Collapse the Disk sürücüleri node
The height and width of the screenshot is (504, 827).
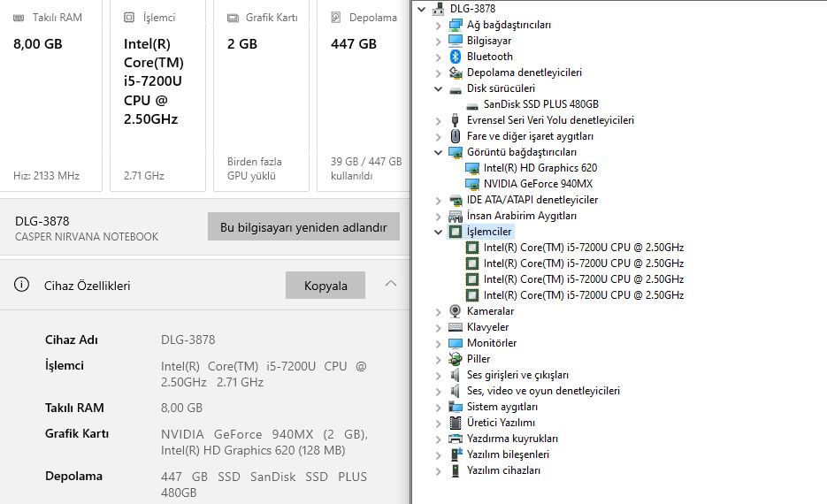click(x=439, y=88)
